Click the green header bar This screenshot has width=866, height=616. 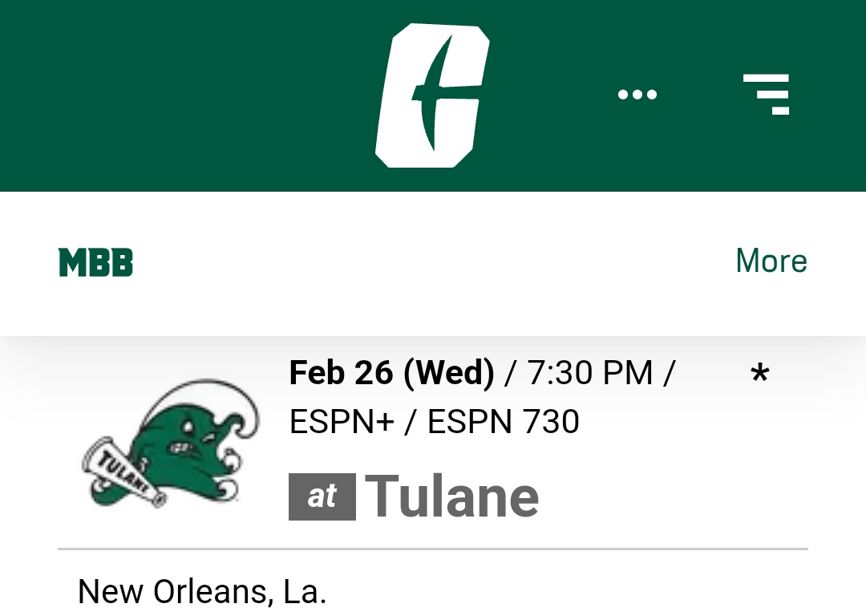pyautogui.click(x=433, y=95)
